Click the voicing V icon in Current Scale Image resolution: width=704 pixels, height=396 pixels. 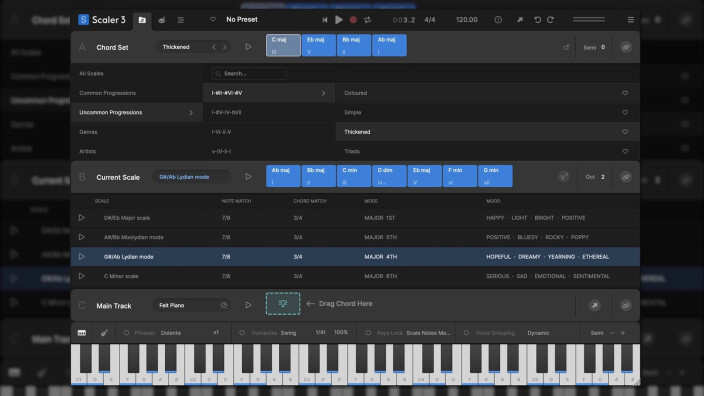pos(563,177)
